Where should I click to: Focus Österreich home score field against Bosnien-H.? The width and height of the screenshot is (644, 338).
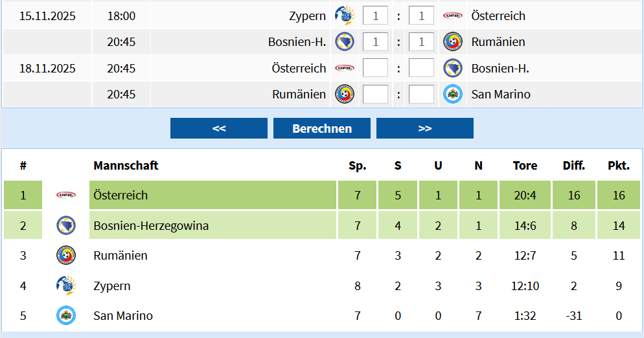click(x=375, y=68)
